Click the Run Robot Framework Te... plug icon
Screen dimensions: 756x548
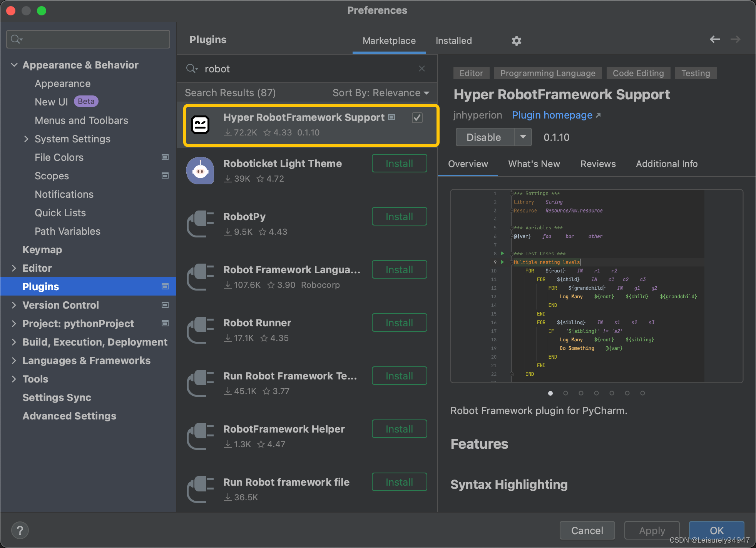coord(200,383)
